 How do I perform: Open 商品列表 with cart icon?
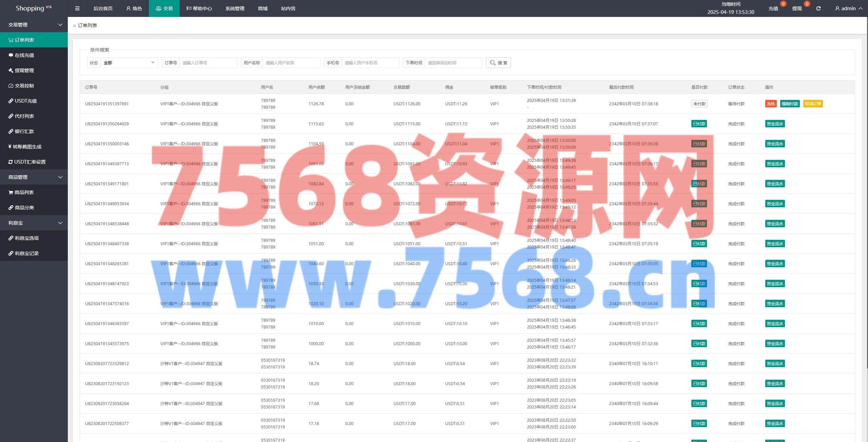click(x=24, y=192)
